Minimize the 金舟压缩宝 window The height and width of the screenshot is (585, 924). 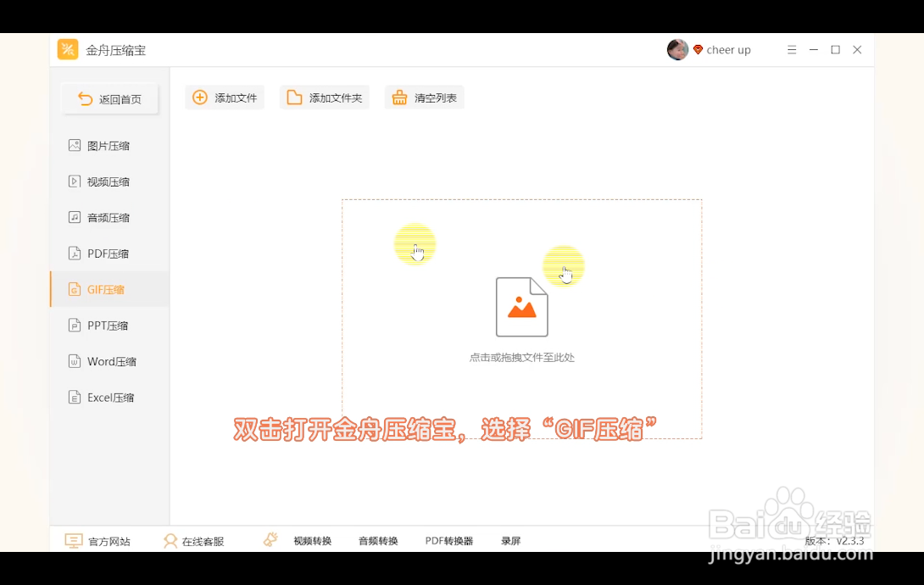click(x=813, y=50)
